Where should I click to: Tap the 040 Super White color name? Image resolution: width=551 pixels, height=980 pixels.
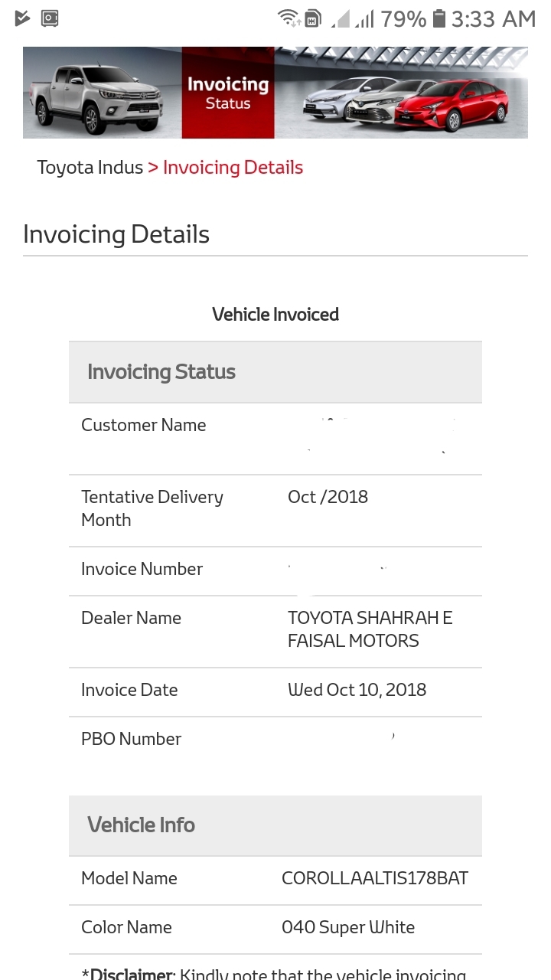point(348,927)
